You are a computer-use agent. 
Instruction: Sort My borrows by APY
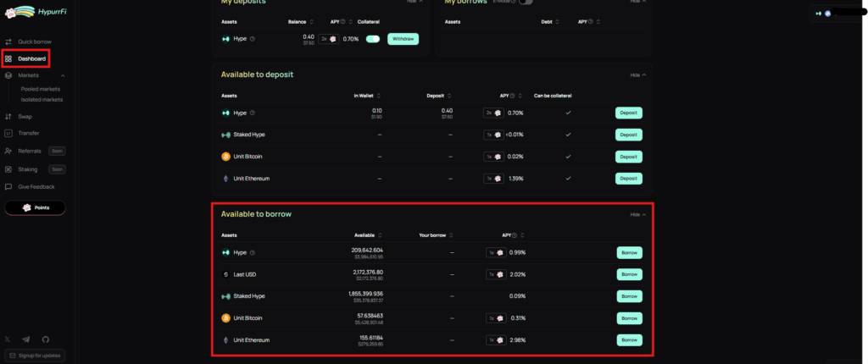(x=598, y=22)
